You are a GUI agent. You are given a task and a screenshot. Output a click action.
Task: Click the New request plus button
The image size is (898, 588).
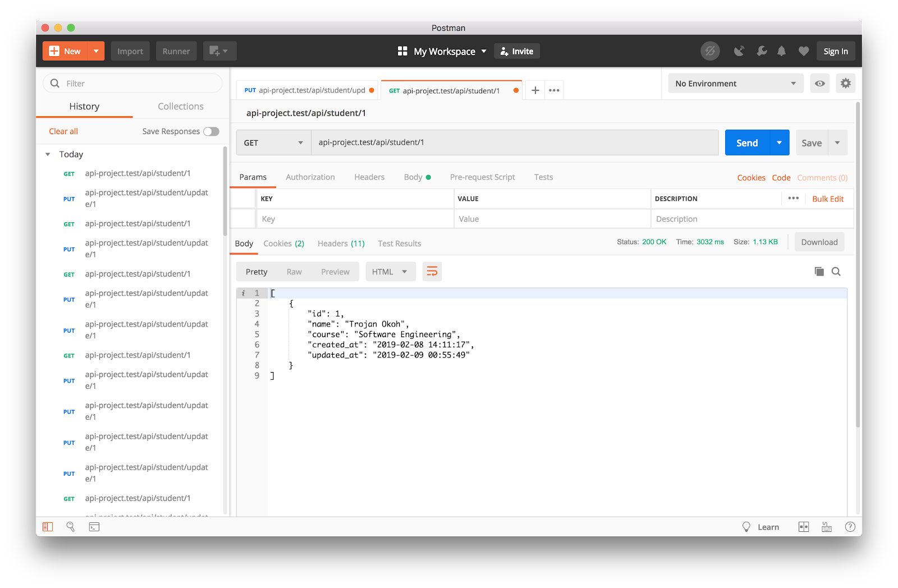[x=65, y=51]
